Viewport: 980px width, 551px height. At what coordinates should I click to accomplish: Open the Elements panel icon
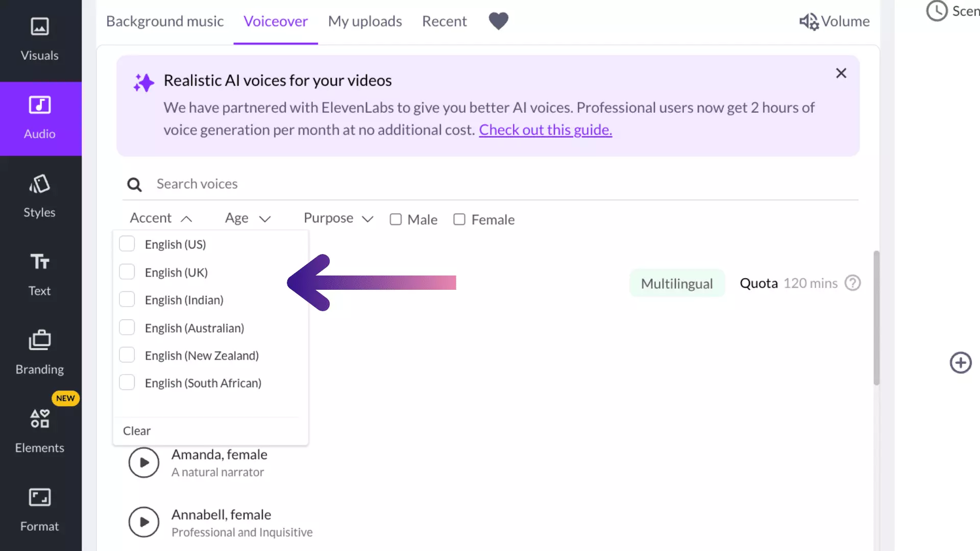click(39, 419)
